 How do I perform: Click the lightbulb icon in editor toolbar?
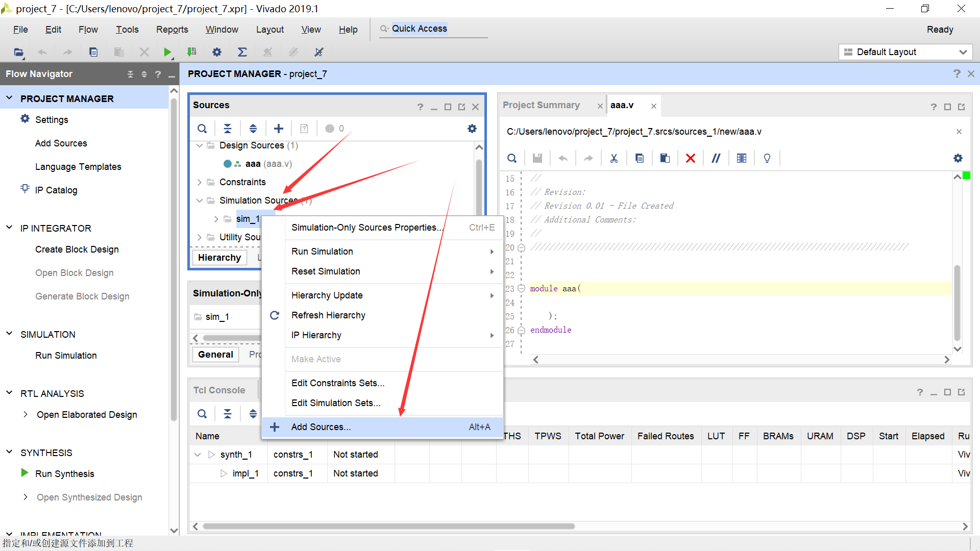pos(767,158)
